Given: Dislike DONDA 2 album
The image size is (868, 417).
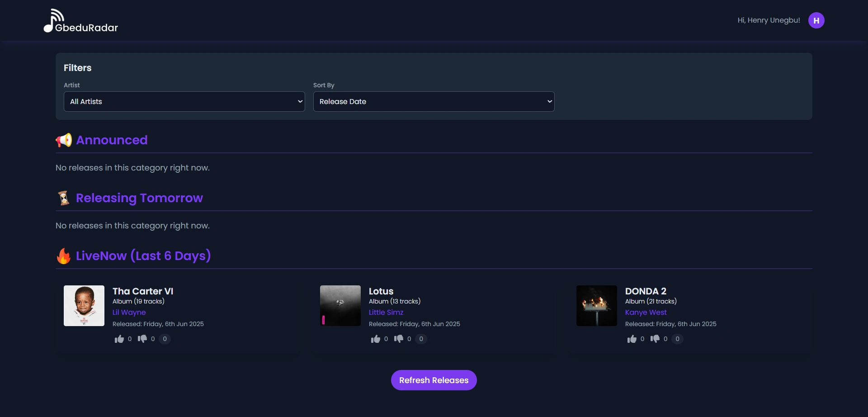Looking at the screenshot, I should coord(655,339).
